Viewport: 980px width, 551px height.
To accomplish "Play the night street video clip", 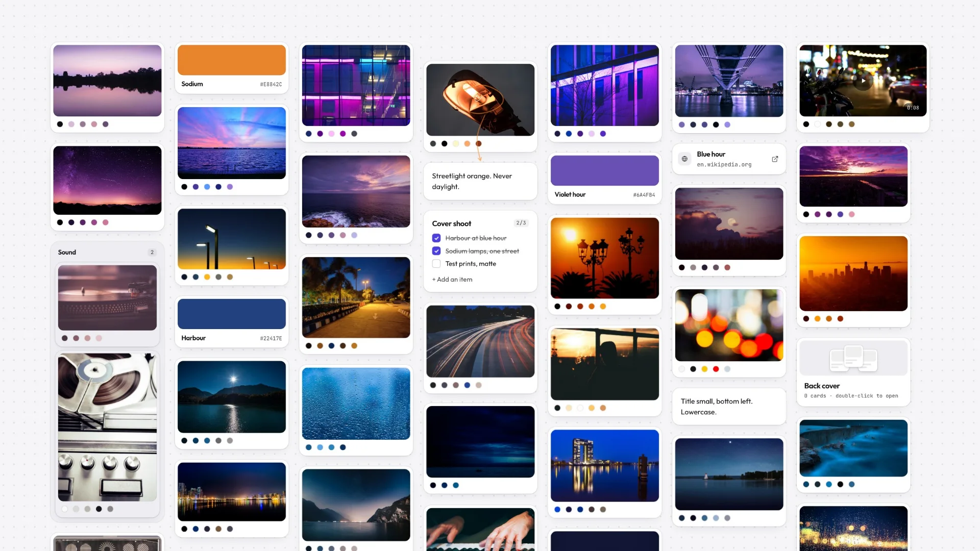I will (863, 81).
